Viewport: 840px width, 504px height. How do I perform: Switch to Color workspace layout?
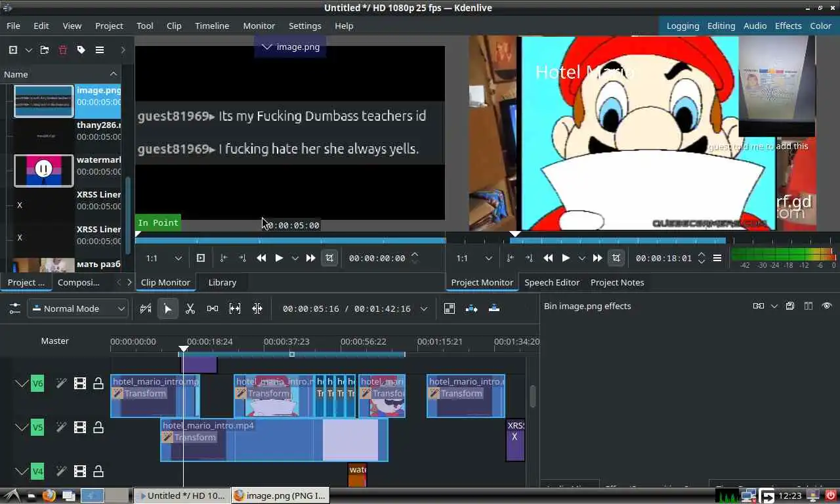(820, 26)
